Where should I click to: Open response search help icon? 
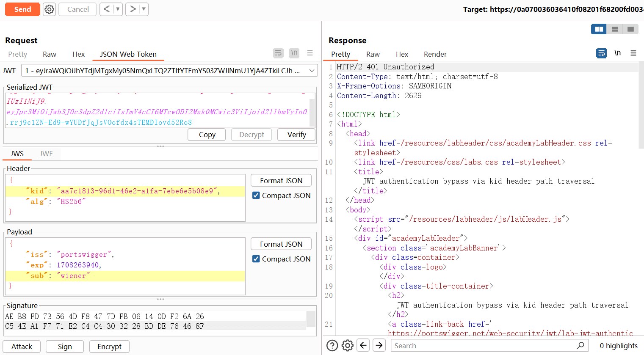332,346
